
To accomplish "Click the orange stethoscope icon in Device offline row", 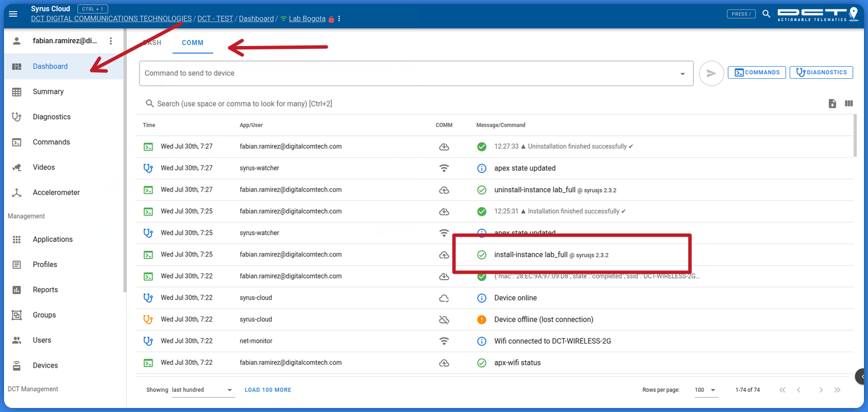I will click(x=148, y=319).
